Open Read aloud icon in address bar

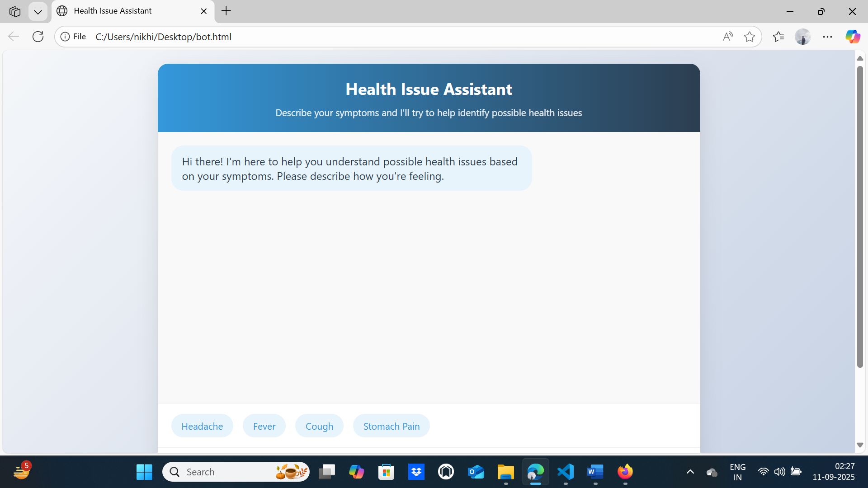pos(727,37)
